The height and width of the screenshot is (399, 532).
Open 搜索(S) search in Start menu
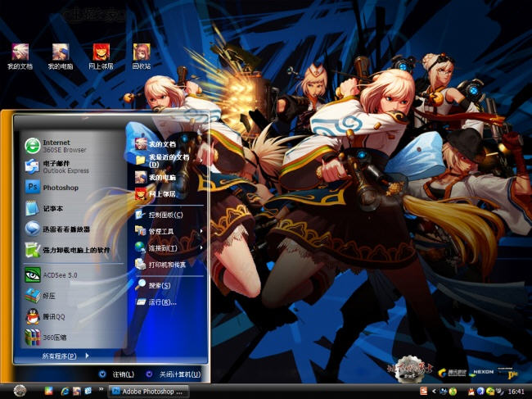tap(169, 285)
